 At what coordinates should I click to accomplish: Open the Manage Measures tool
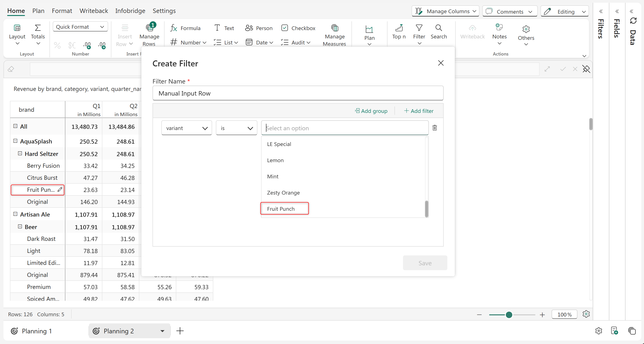pos(334,35)
